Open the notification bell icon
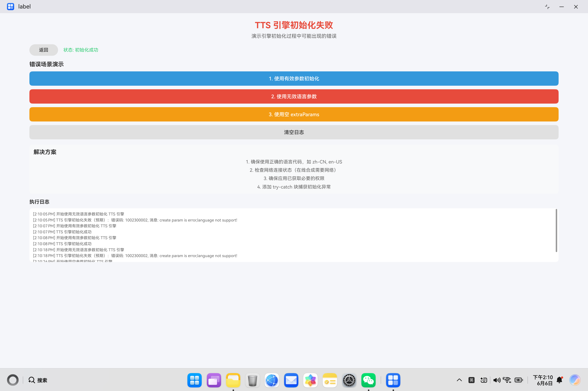Image resolution: width=588 pixels, height=391 pixels. [560, 380]
